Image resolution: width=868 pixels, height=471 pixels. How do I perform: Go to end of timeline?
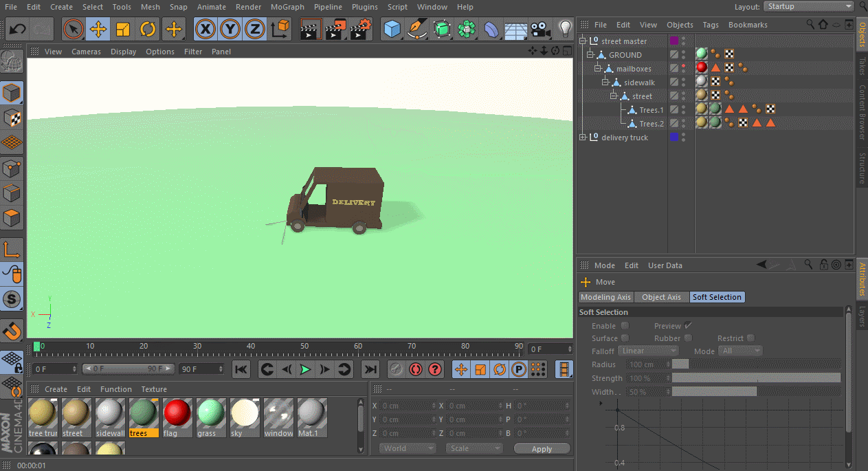click(370, 369)
